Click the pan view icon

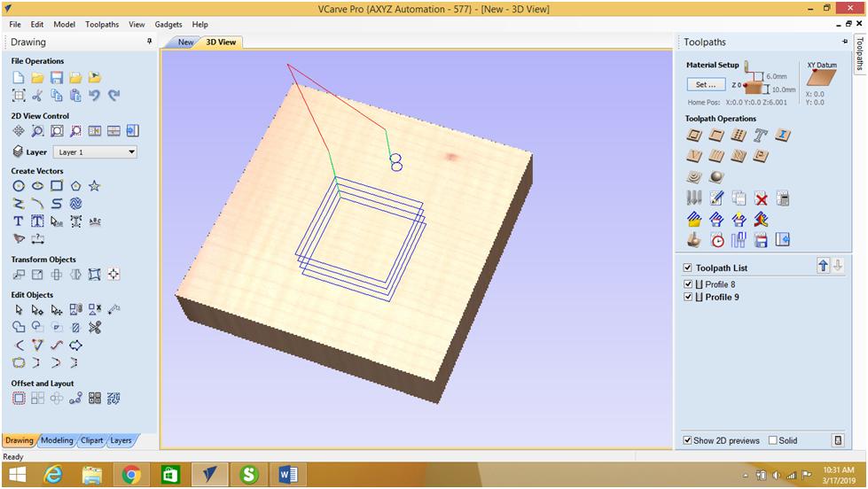click(19, 131)
